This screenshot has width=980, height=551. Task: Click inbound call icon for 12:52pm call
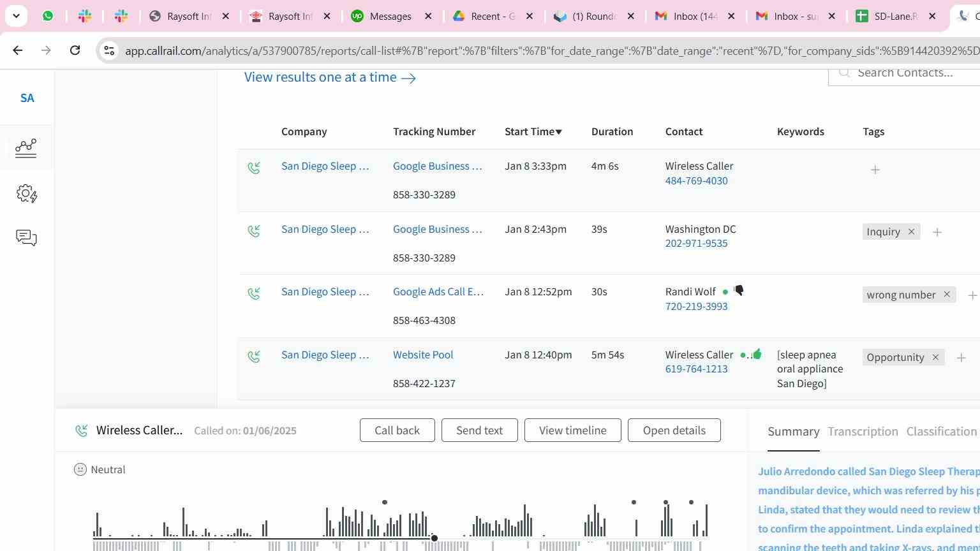click(254, 293)
